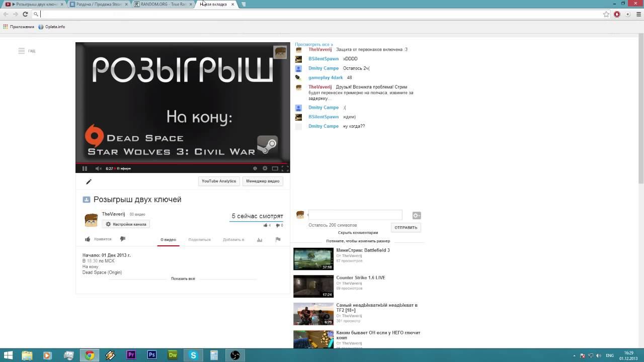This screenshot has width=644, height=362.
Task: Click Скрыть комментарии
Action: click(x=358, y=233)
